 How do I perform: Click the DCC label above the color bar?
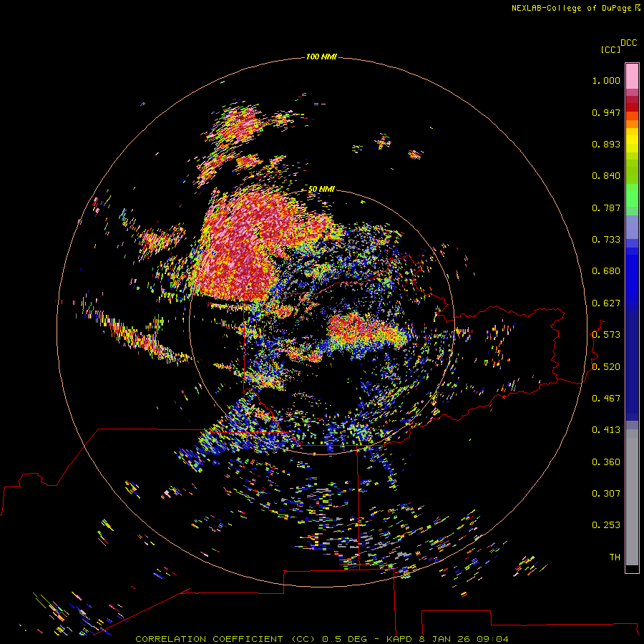tap(628, 43)
